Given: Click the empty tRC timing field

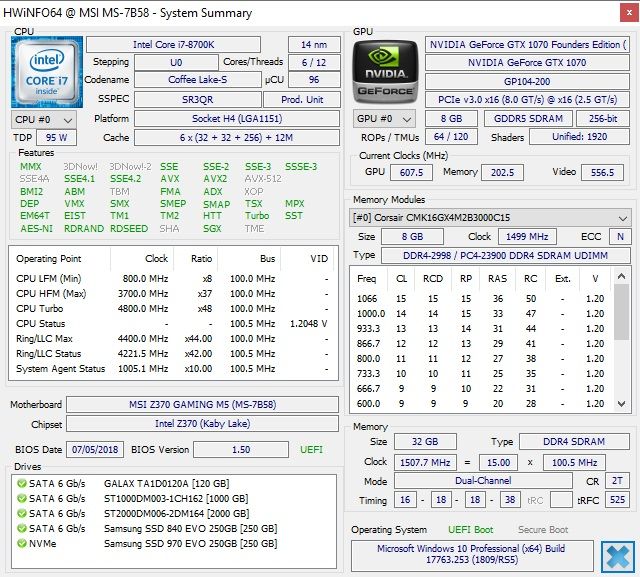Looking at the screenshot, I should 561,499.
